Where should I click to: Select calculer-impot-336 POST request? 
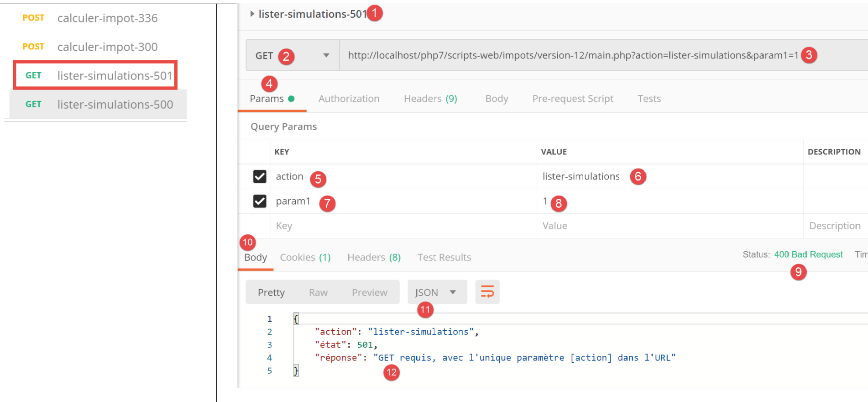(107, 18)
